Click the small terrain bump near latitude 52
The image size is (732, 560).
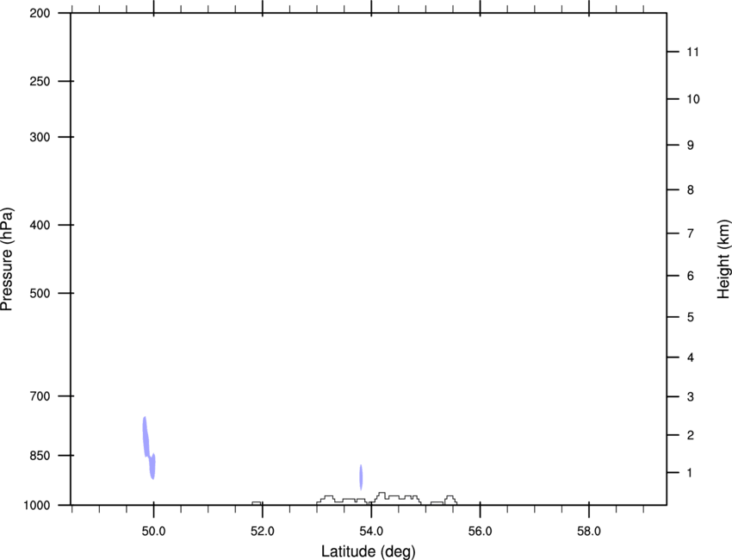257,503
